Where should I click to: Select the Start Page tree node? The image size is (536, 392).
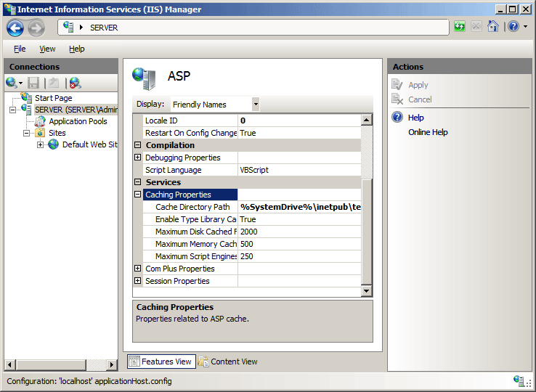coord(53,98)
